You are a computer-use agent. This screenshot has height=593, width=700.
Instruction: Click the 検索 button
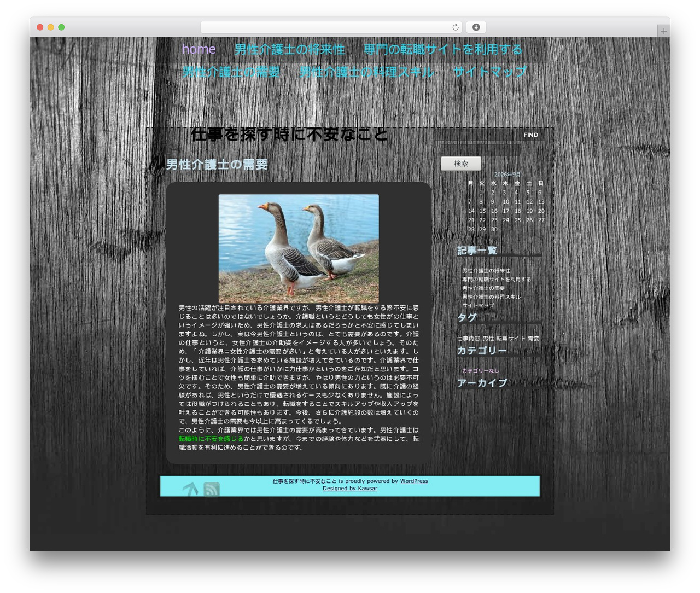(461, 164)
